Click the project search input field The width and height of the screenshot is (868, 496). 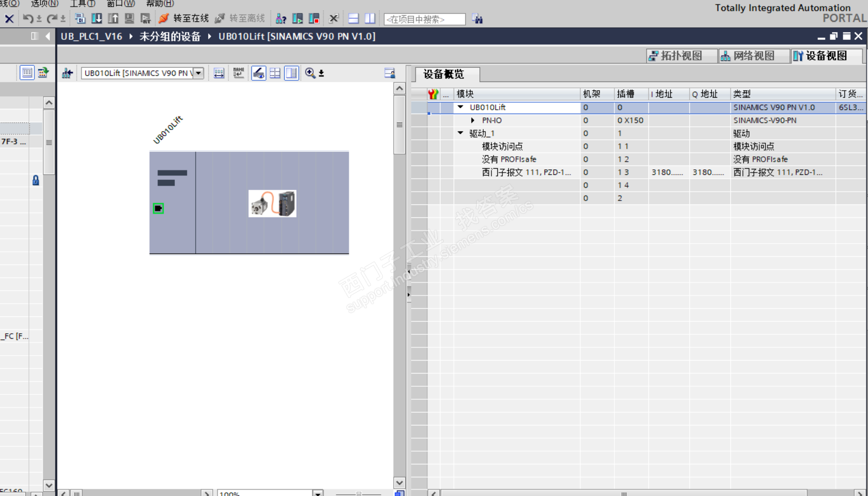[x=425, y=19]
